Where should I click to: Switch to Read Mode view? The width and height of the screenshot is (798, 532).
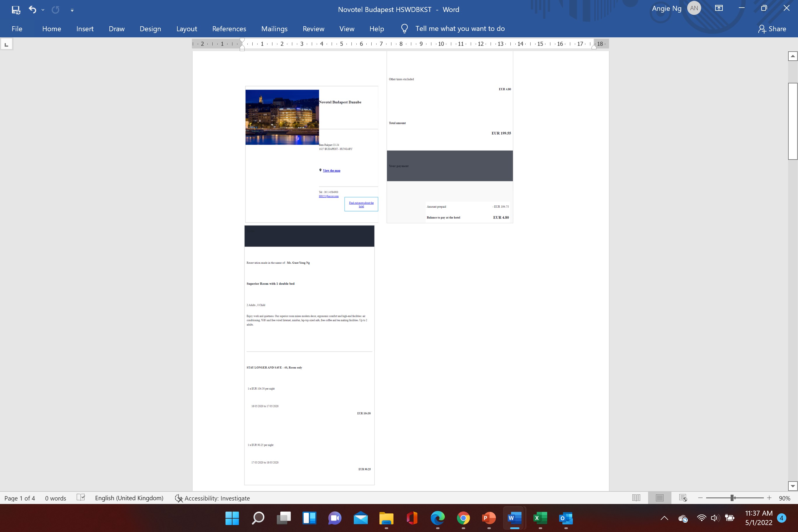click(x=636, y=498)
